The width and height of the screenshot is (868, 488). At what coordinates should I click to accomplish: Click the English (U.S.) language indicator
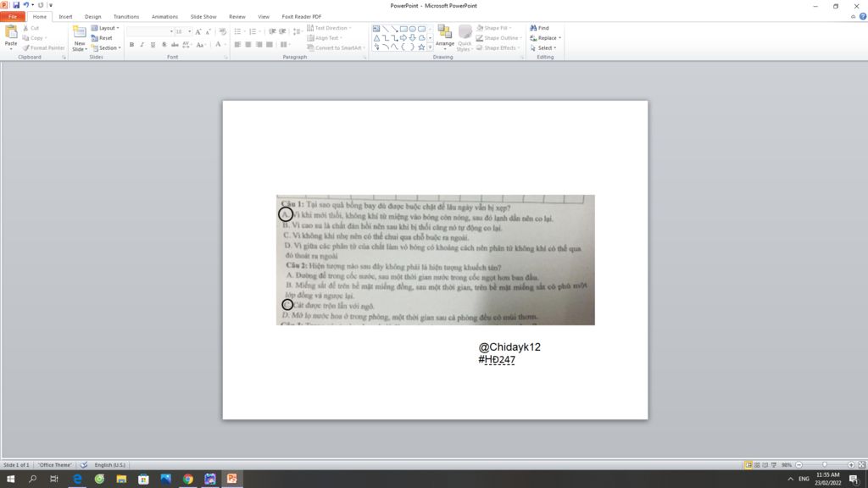pyautogui.click(x=109, y=465)
